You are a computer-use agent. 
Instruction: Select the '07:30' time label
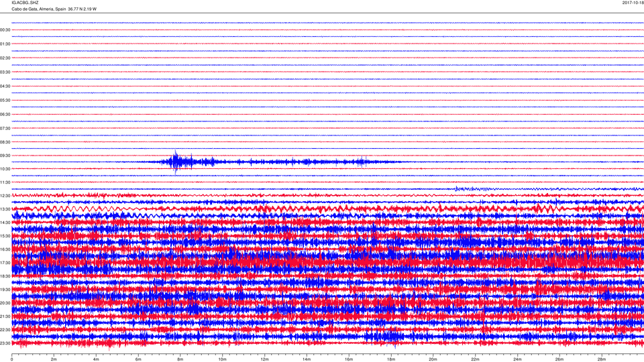point(5,129)
